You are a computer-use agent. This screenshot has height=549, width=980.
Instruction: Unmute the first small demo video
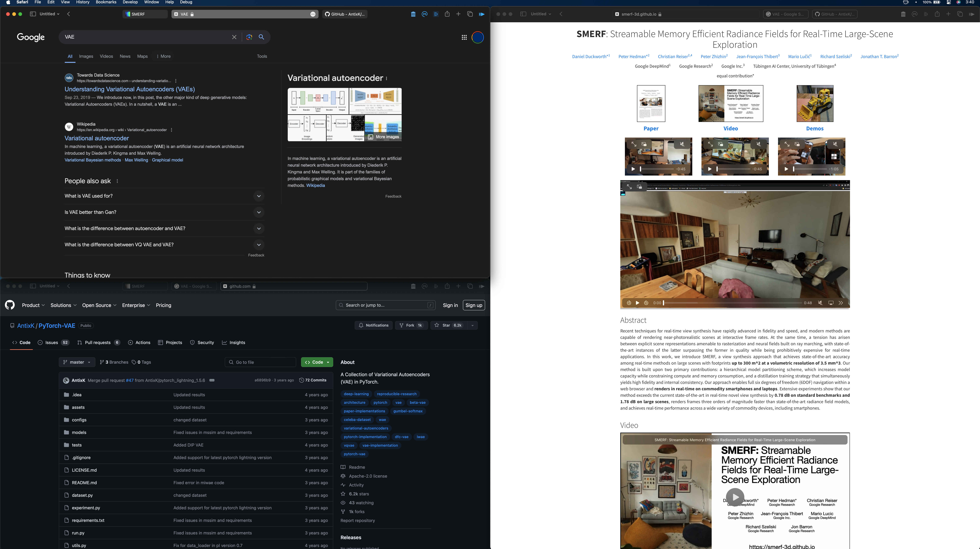click(682, 144)
